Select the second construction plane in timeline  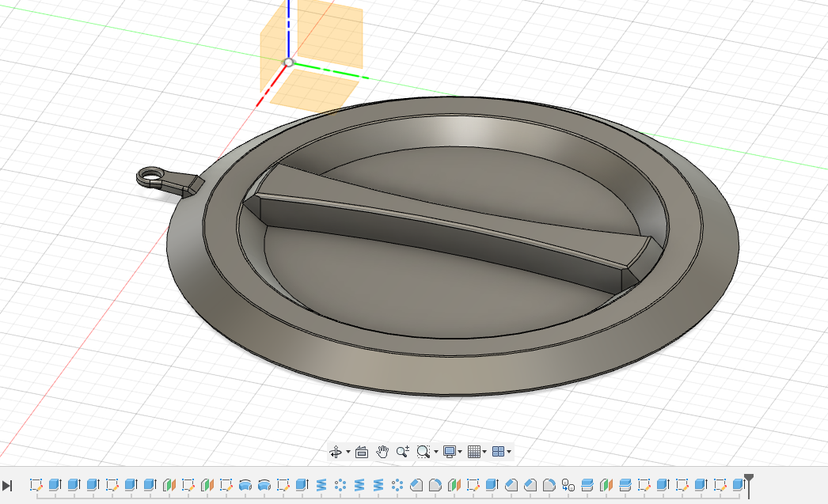click(x=207, y=485)
